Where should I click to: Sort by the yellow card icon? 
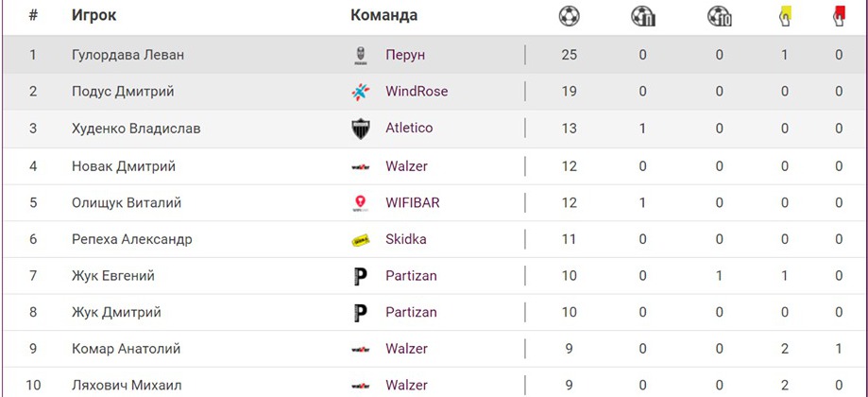click(784, 15)
